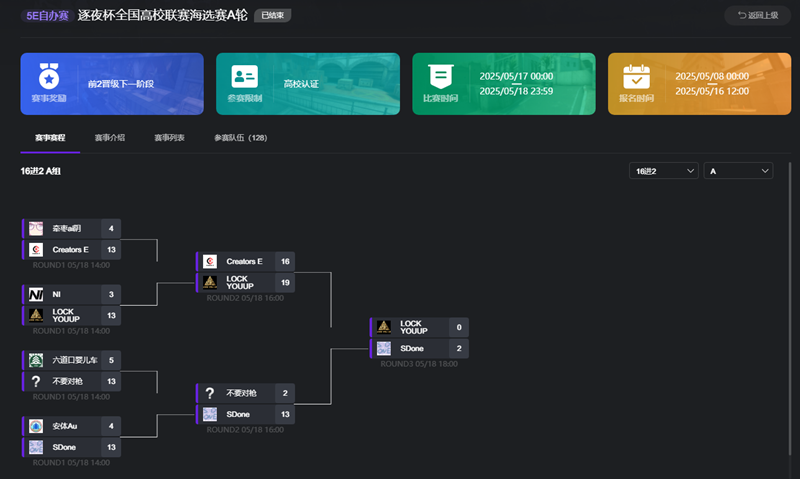Open the 参赛队伍 (128) tab
The height and width of the screenshot is (479, 800).
pos(240,138)
